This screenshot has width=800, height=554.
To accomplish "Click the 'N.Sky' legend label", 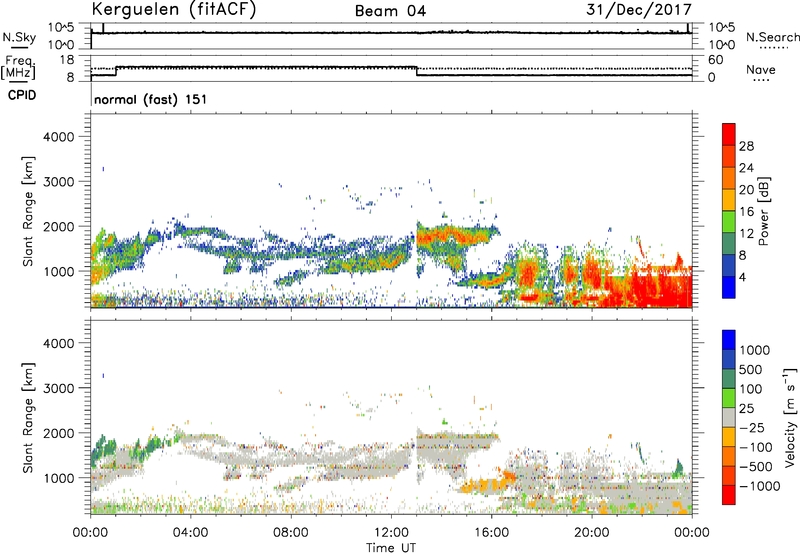I will 19,37.
